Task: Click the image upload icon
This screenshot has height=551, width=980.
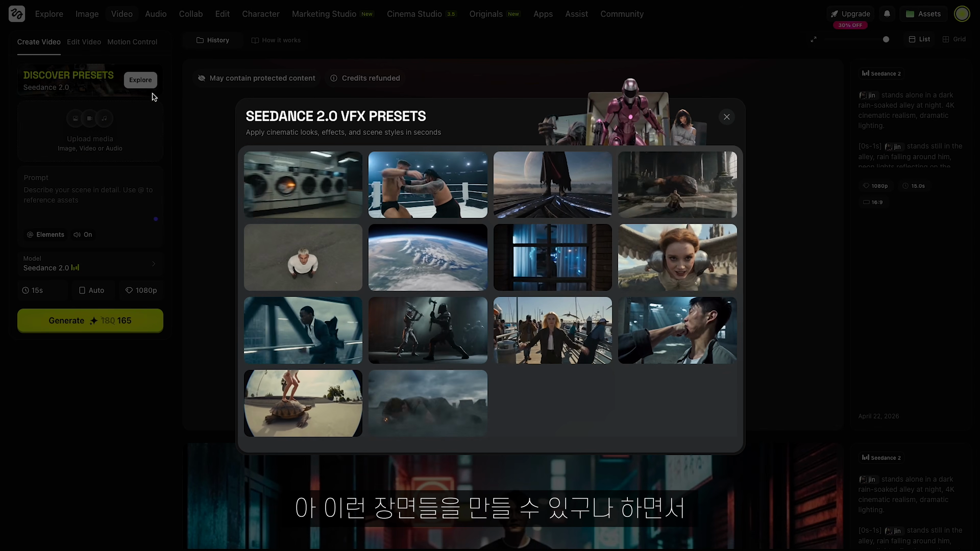Action: (x=76, y=118)
